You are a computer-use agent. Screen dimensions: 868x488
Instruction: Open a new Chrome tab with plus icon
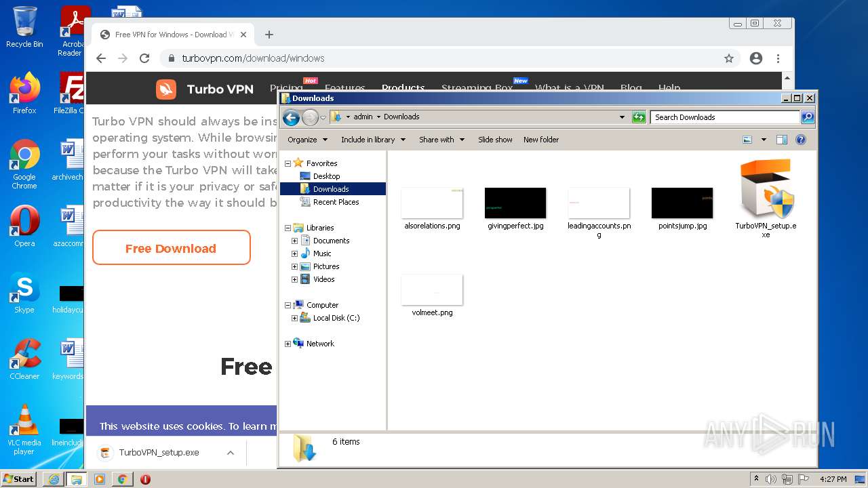(269, 35)
